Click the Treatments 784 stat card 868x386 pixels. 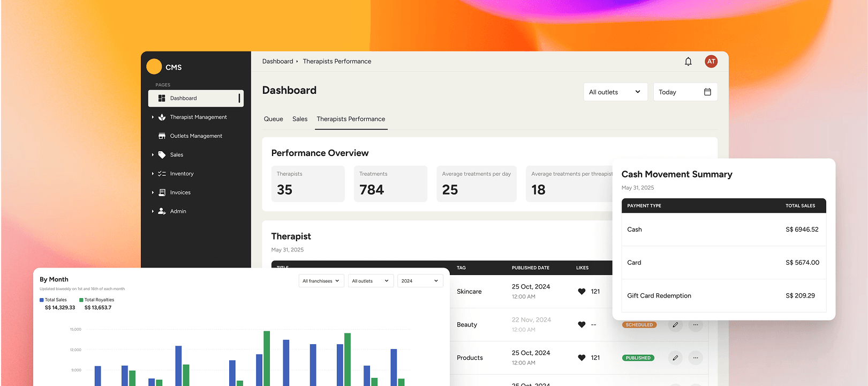pos(390,184)
